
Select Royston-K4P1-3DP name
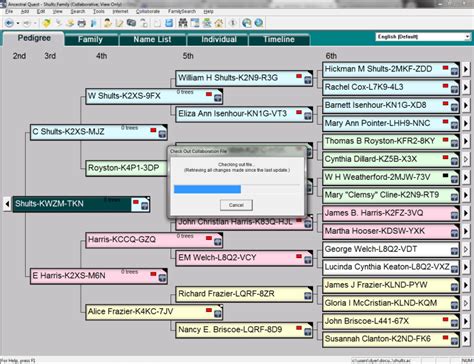(x=123, y=168)
